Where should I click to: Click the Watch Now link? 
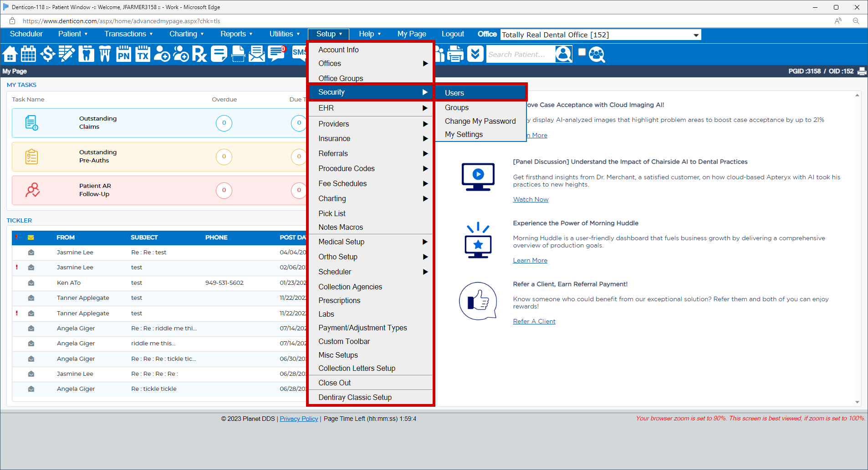click(531, 199)
